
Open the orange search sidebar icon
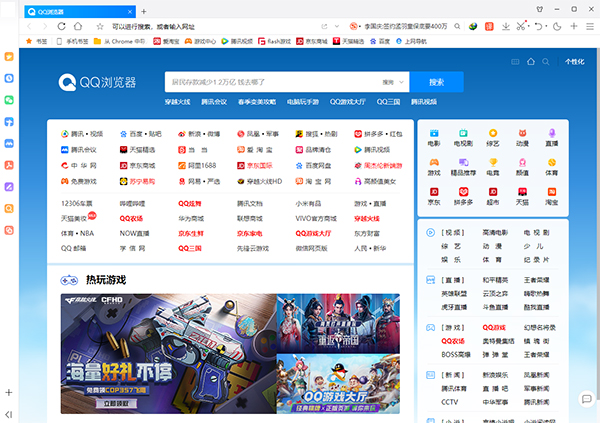(9, 209)
